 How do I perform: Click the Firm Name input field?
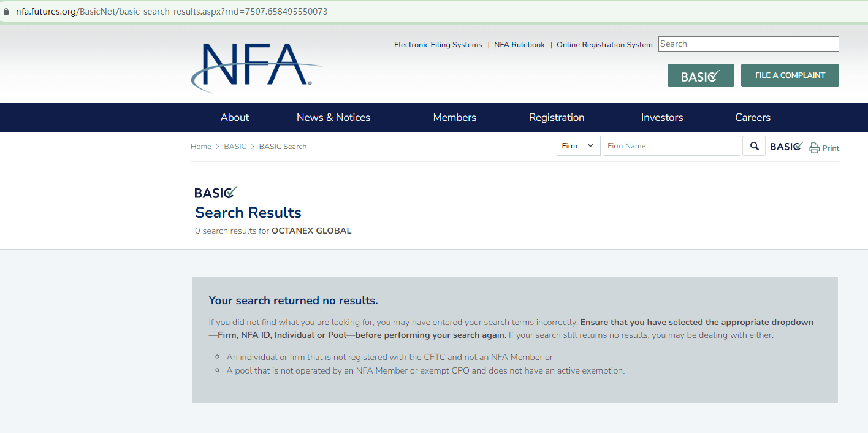pyautogui.click(x=671, y=146)
